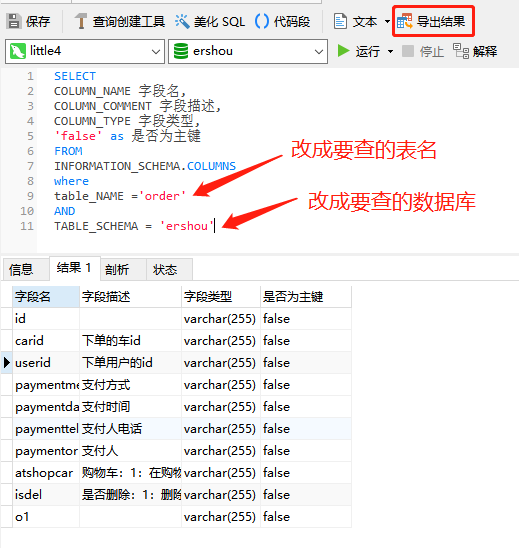
Task: Click the Text (文本) document icon
Action: 340,22
